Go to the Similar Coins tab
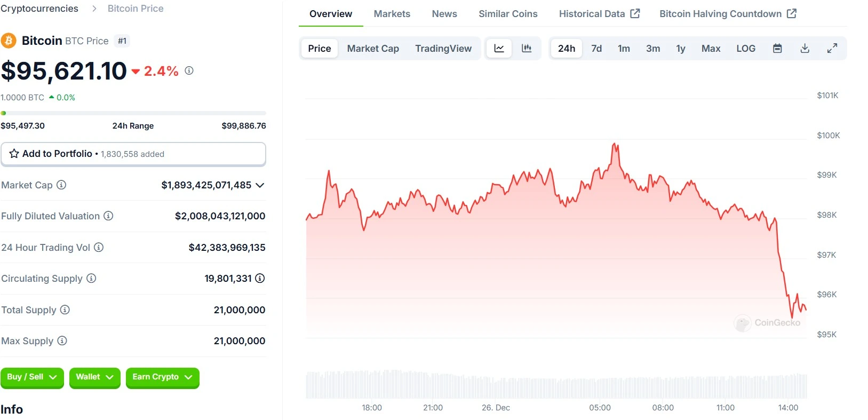868x420 pixels. (508, 14)
